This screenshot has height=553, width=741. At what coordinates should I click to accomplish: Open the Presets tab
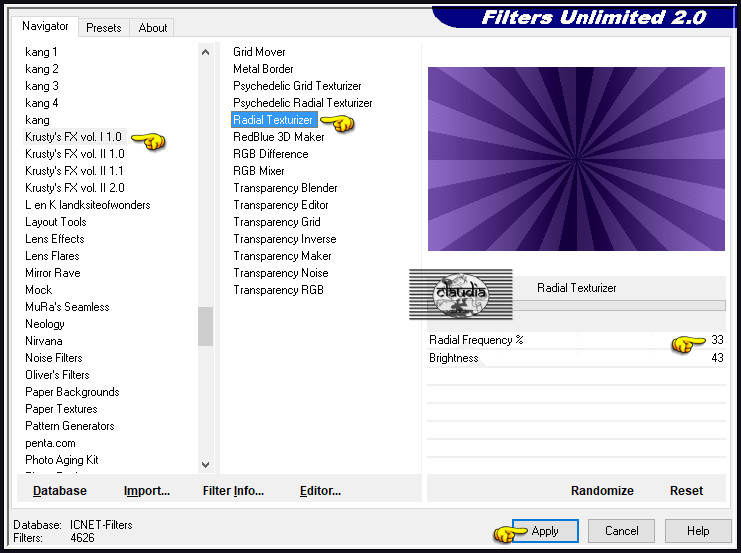pos(103,28)
